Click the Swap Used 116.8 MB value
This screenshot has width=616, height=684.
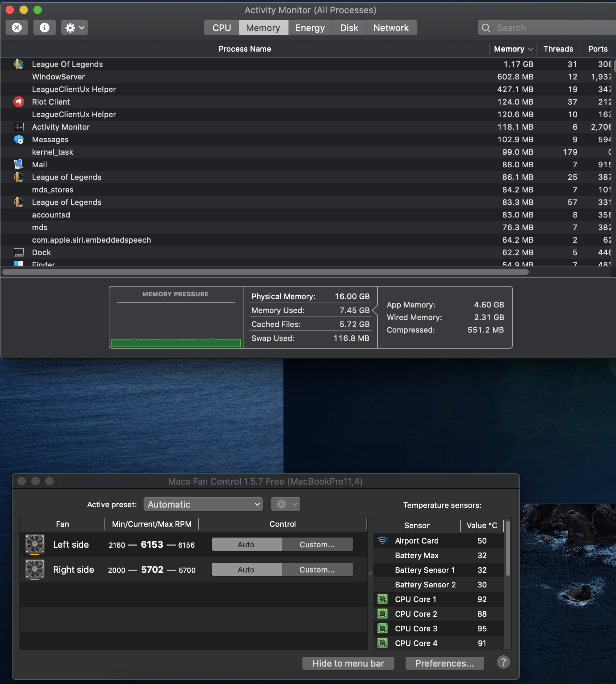click(351, 338)
